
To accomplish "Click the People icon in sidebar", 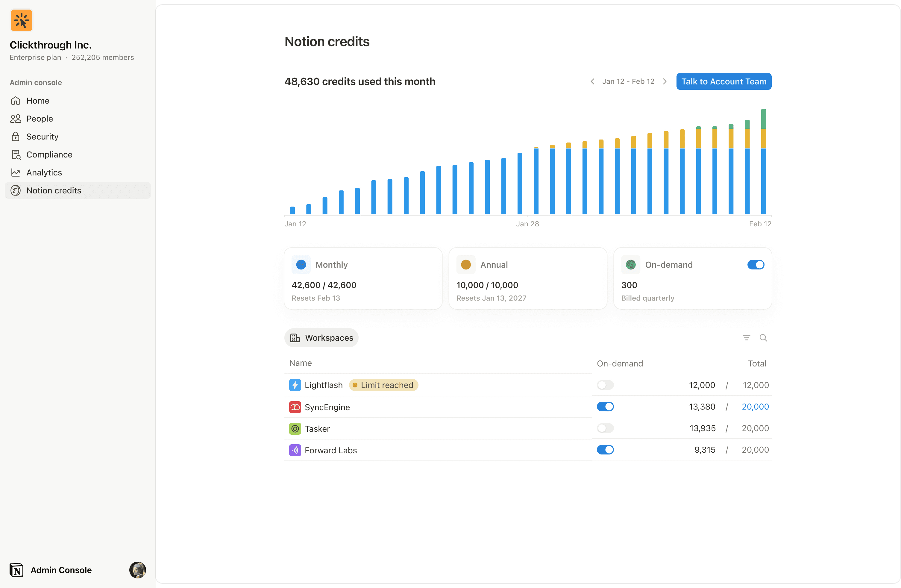I will pos(16,119).
